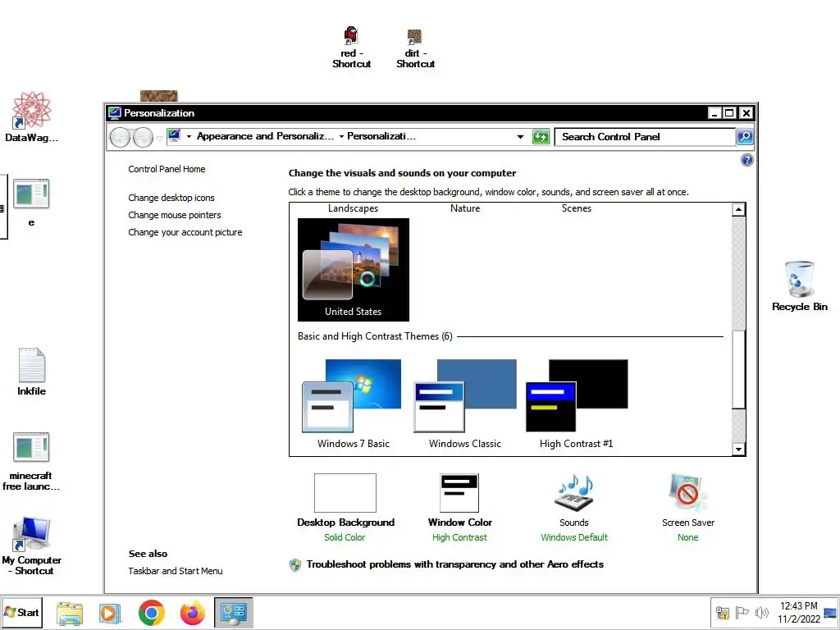Open Taskbar and Start Menu link
This screenshot has height=630, width=840.
pyautogui.click(x=176, y=571)
